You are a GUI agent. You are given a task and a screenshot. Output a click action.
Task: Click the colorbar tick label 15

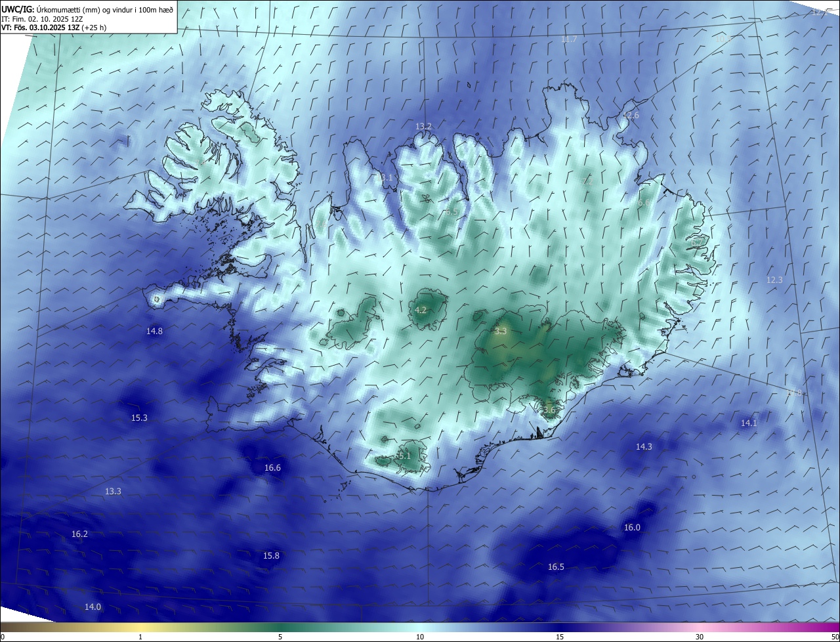560,637
